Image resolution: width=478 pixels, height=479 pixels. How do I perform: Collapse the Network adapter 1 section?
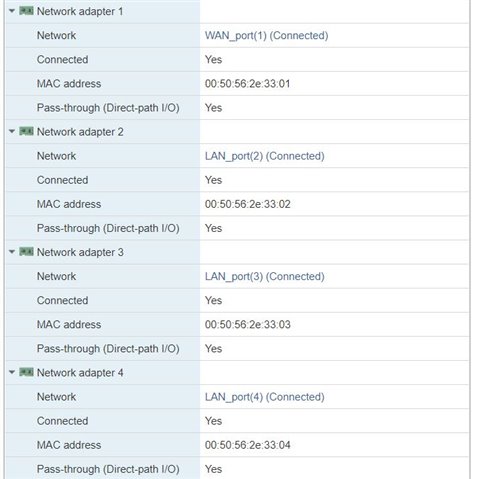(12, 11)
